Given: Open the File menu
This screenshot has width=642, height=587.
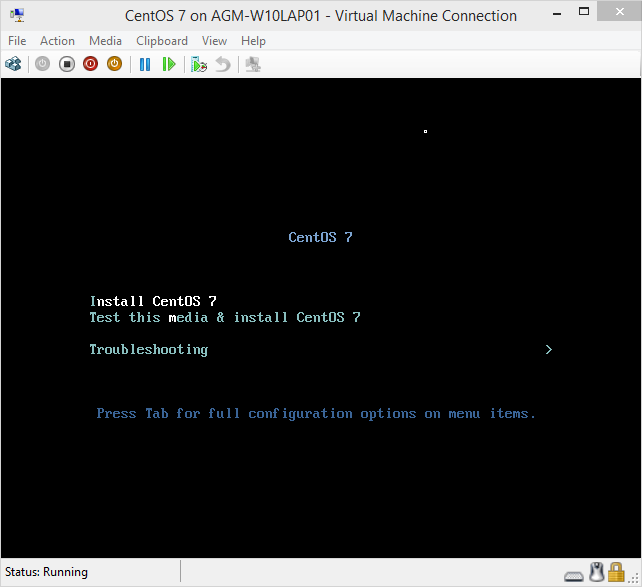Looking at the screenshot, I should [x=17, y=41].
